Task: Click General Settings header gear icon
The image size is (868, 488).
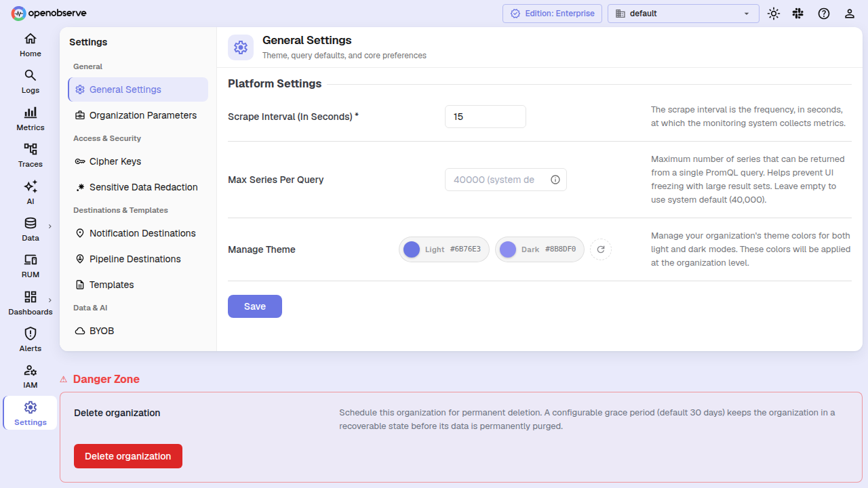Action: tap(241, 47)
